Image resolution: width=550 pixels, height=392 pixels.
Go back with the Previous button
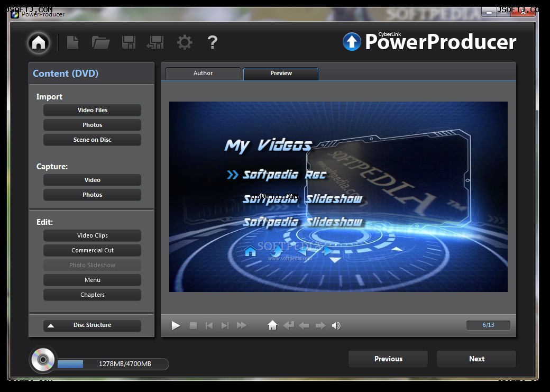click(x=388, y=359)
